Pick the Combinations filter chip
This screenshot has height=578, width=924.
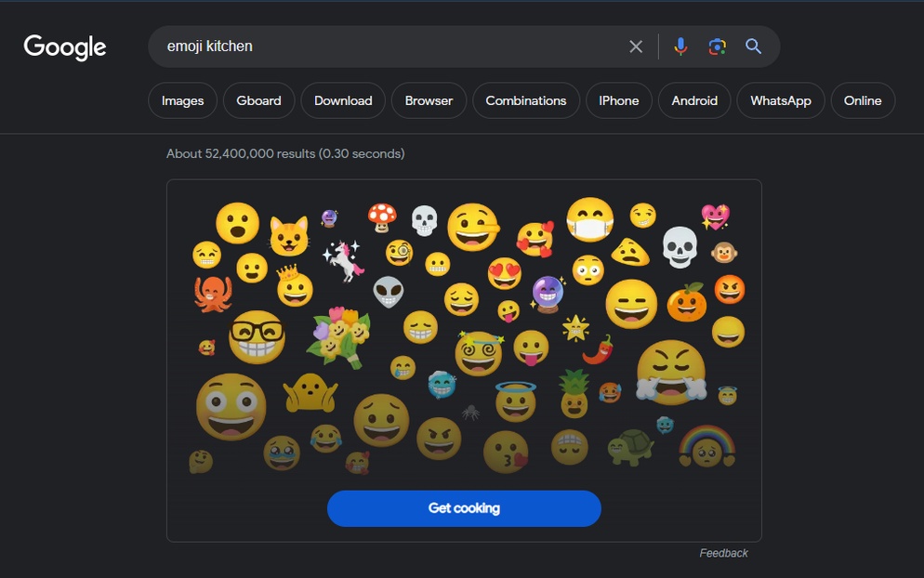[525, 100]
